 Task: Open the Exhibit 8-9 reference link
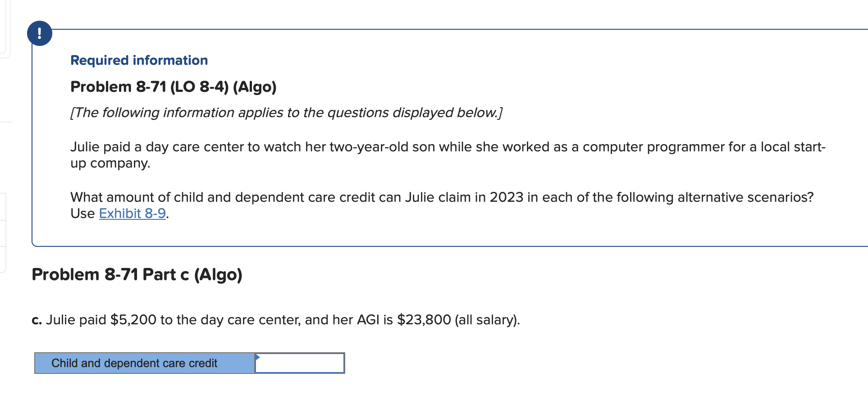pyautogui.click(x=132, y=213)
